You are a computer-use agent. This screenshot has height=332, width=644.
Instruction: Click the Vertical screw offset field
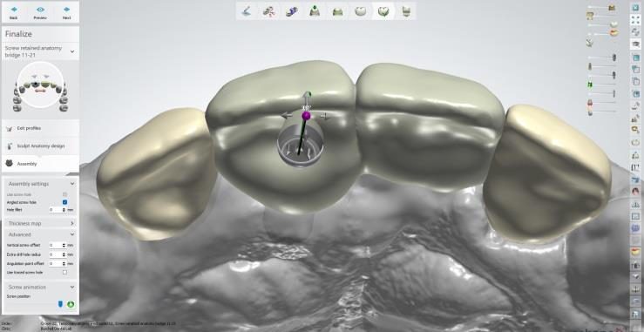(56, 246)
